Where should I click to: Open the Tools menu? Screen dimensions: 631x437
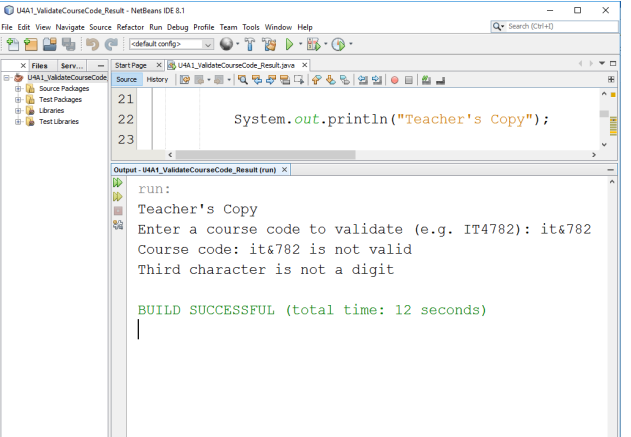click(x=251, y=27)
